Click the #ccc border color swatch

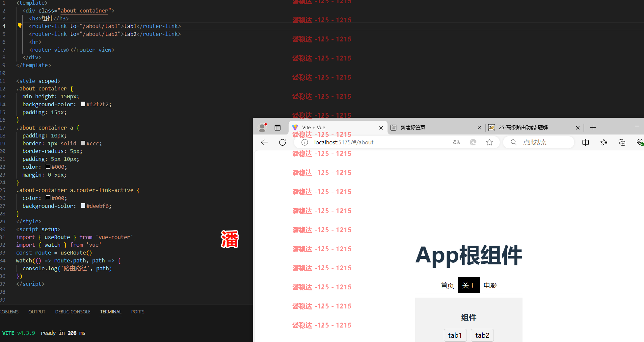(x=83, y=143)
